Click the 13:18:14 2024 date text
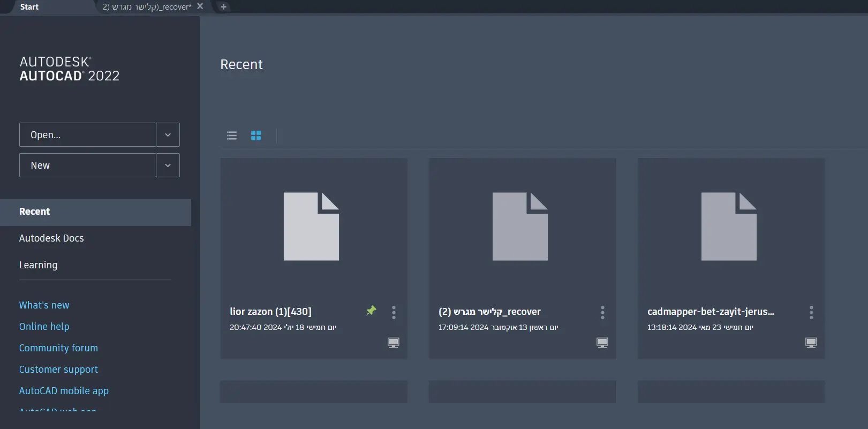Screen dimensions: 868x429 pos(700,327)
